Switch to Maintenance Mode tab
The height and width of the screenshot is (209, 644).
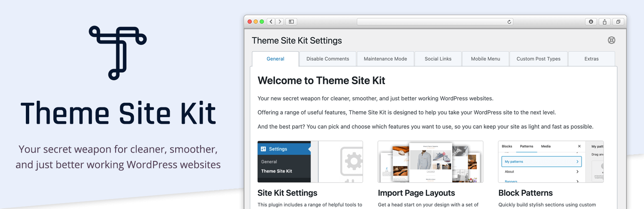coord(385,59)
